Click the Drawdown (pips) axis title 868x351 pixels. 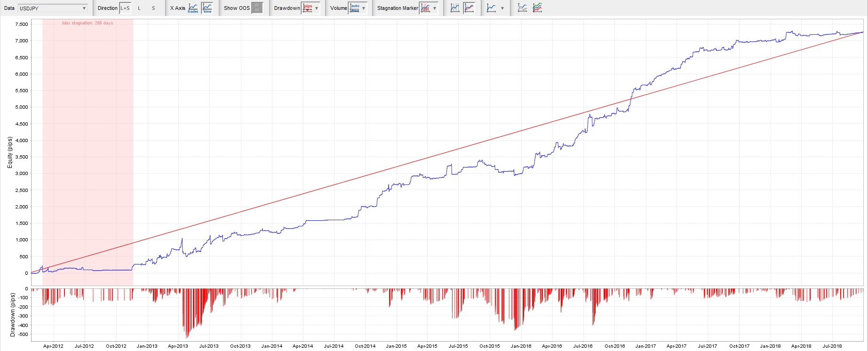(13, 315)
